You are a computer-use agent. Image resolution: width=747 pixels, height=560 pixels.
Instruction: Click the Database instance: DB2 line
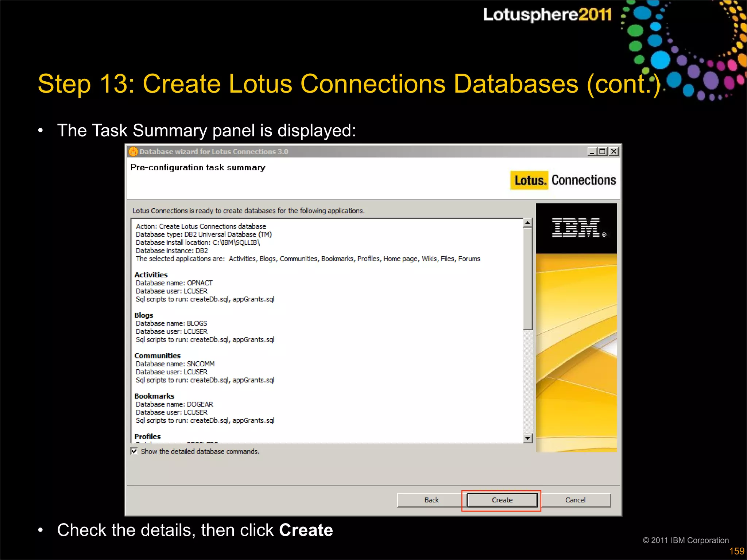coord(172,251)
